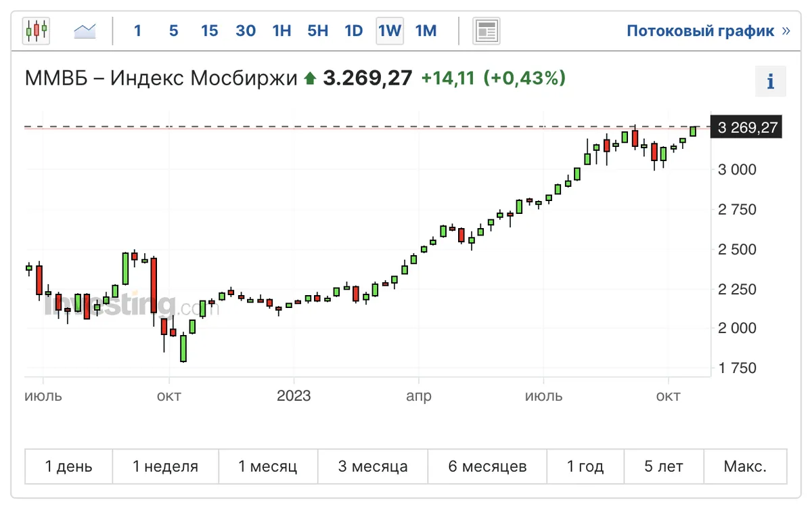Set interval to 1H

point(281,30)
